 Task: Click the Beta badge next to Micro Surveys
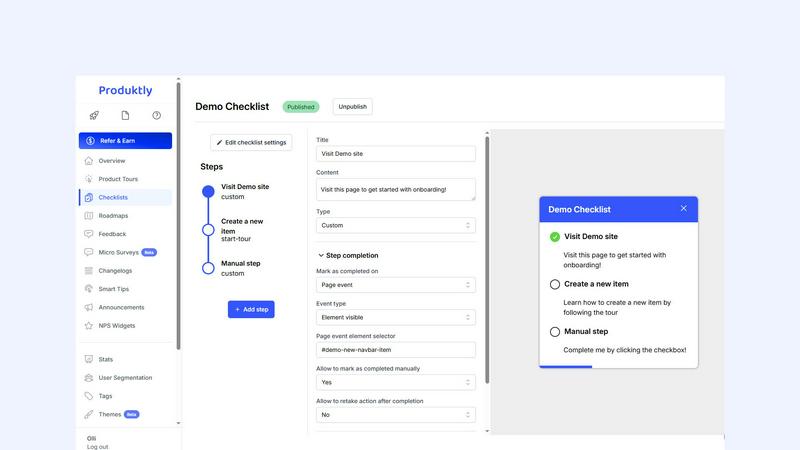[149, 253]
